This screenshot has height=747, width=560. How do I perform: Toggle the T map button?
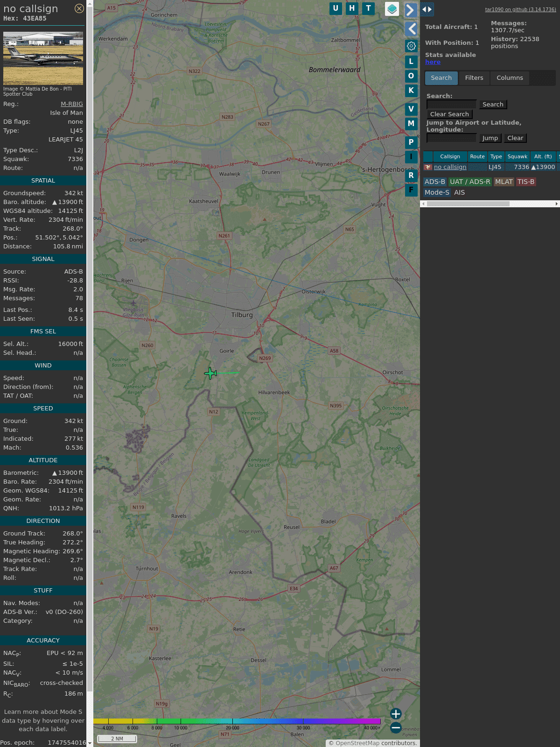(369, 8)
